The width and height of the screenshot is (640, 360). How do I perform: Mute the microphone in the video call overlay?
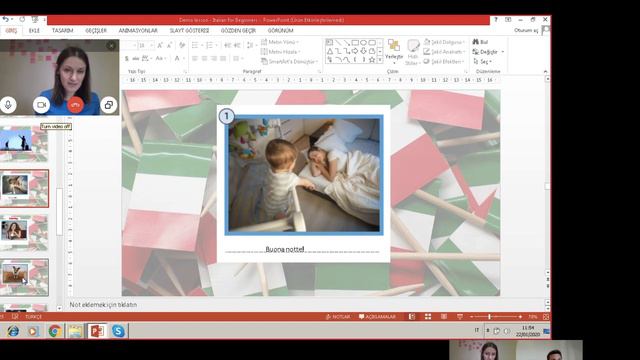pyautogui.click(x=8, y=105)
